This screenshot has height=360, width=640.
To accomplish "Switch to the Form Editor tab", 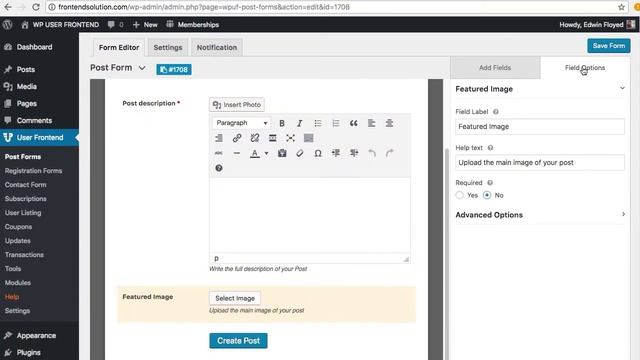I will point(119,47).
